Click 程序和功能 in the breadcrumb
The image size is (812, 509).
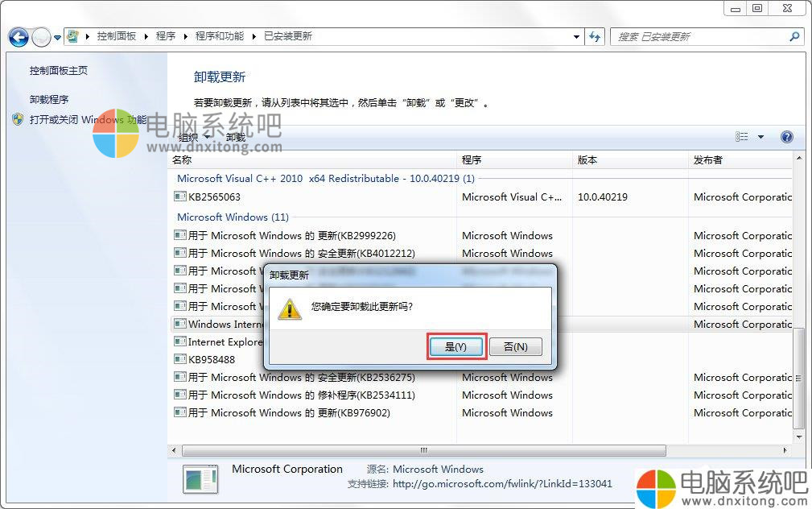[x=219, y=35]
